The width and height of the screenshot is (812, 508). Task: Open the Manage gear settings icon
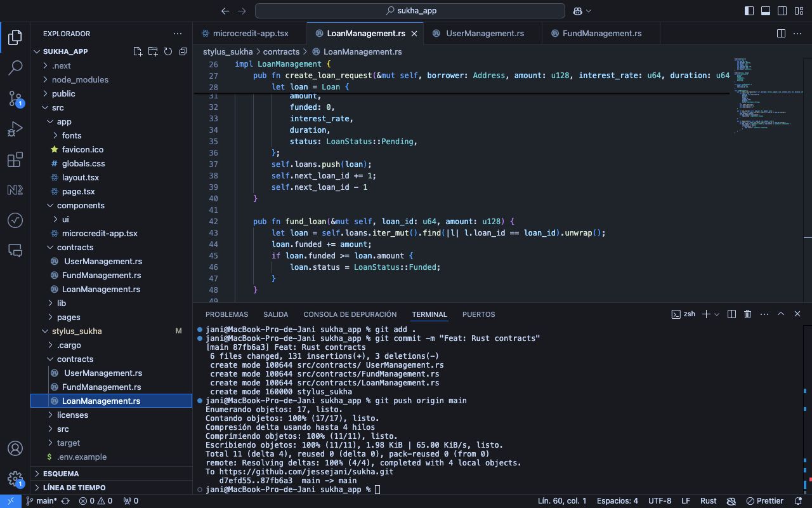[x=15, y=478]
